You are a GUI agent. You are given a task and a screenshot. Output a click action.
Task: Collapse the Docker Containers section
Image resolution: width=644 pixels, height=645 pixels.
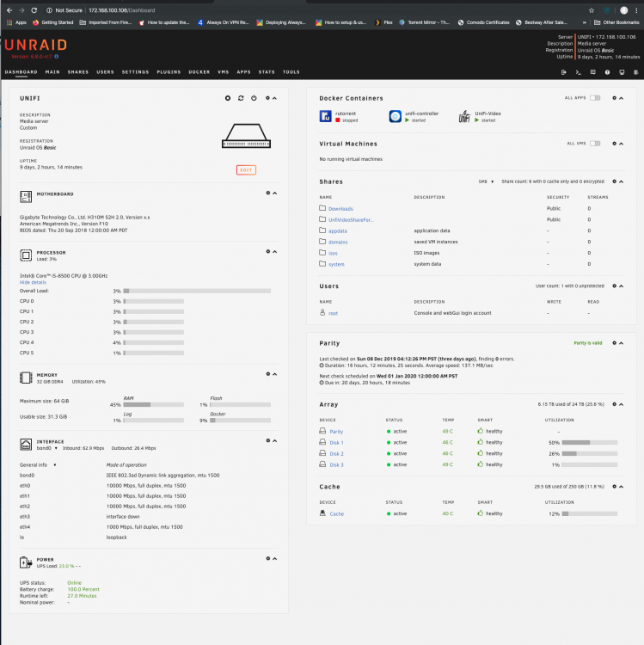pos(622,98)
